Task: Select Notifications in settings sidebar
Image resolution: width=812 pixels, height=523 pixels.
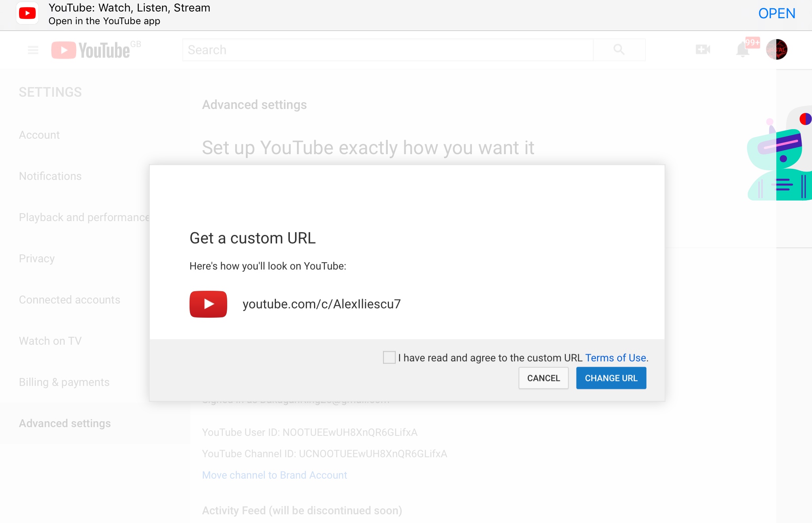Action: click(50, 176)
